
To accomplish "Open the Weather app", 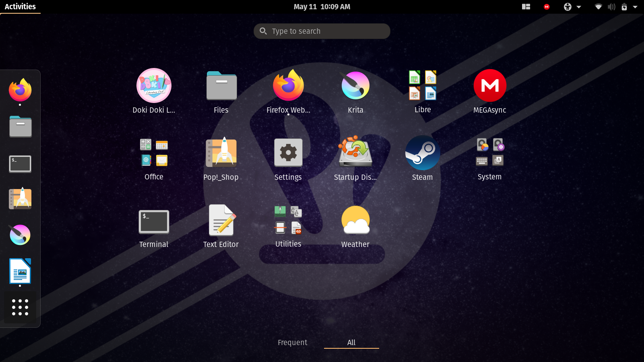I will pos(355,225).
